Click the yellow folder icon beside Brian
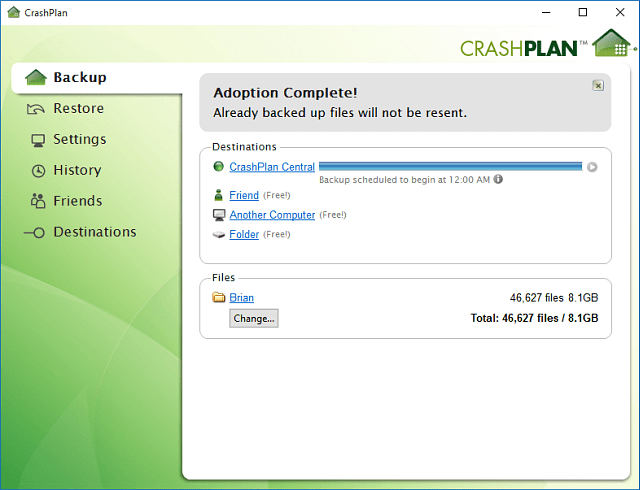Screen dimensions: 640x490 coord(219,297)
